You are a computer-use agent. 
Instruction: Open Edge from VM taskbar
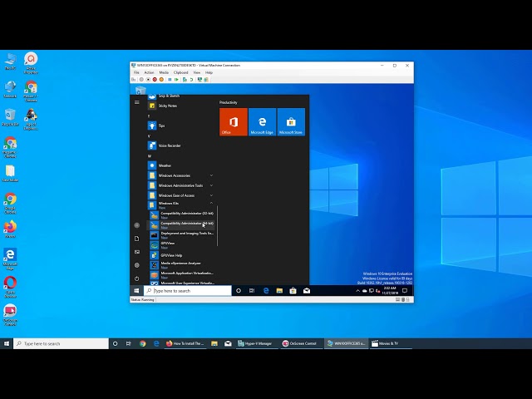(x=266, y=290)
